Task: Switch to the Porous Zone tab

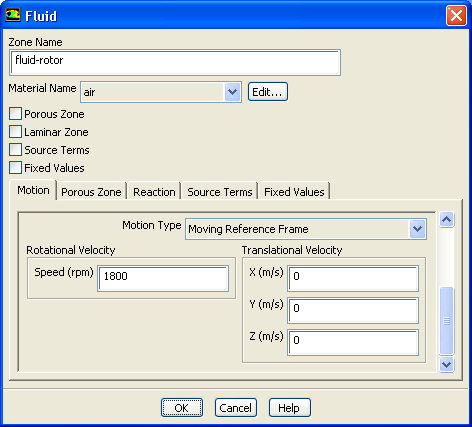Action: 91,192
